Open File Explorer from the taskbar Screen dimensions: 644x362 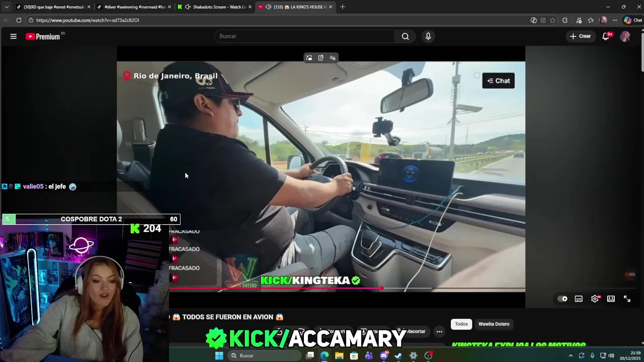(339, 355)
